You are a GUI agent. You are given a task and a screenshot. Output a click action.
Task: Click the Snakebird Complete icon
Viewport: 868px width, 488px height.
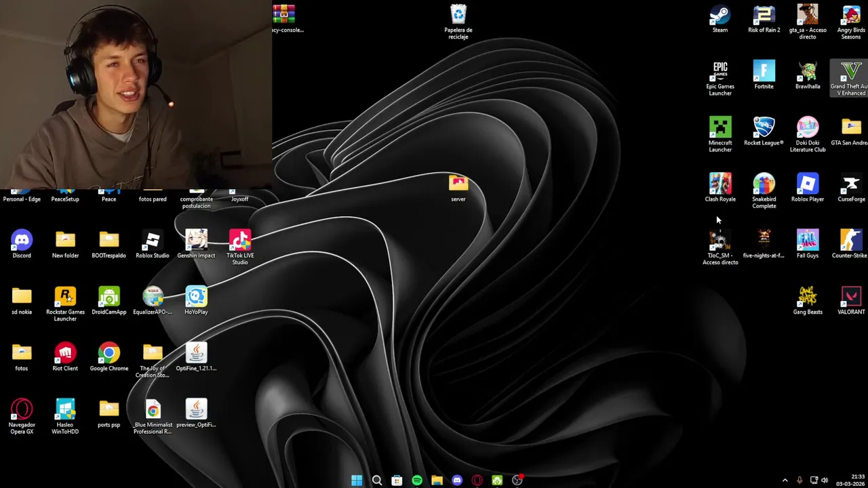coord(764,191)
